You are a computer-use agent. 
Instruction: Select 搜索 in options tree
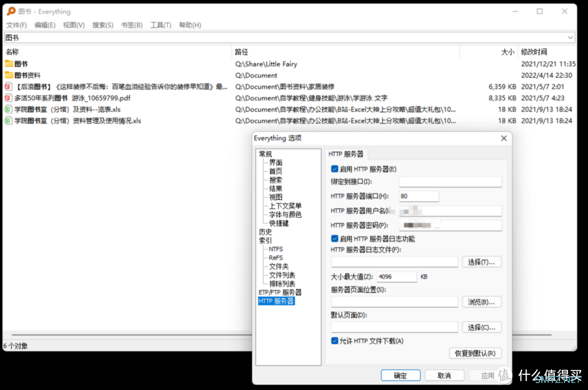(x=275, y=180)
